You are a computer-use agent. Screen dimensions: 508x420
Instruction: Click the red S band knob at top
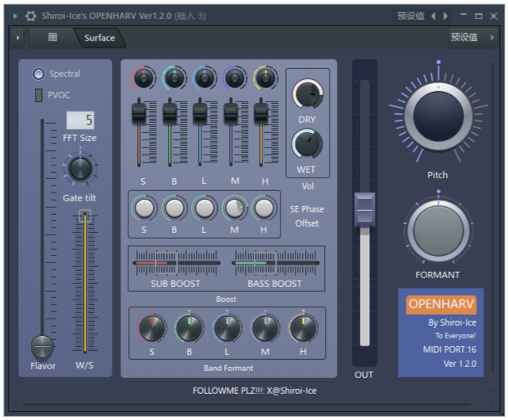point(143,78)
